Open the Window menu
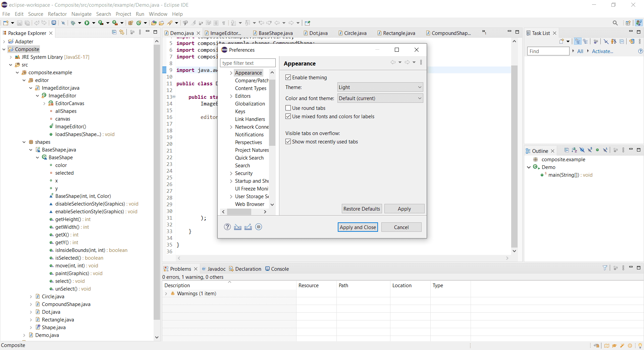This screenshot has height=350, width=644. (158, 14)
